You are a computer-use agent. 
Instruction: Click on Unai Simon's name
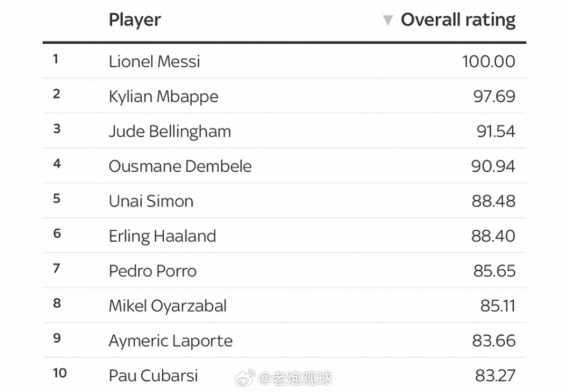pyautogui.click(x=151, y=201)
